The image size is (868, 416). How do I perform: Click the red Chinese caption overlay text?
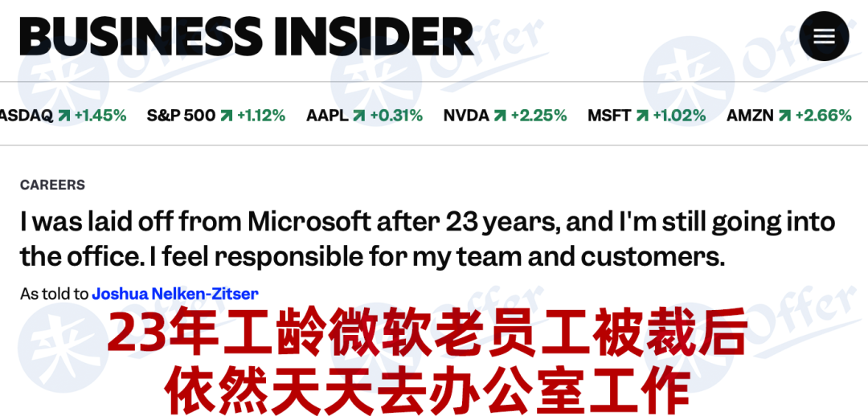pos(428,362)
